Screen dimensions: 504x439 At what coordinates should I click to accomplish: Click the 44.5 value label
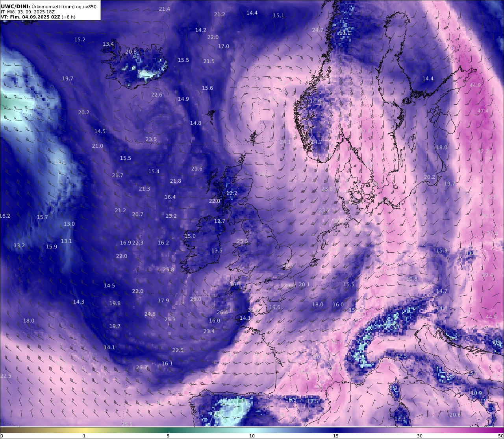(491, 317)
